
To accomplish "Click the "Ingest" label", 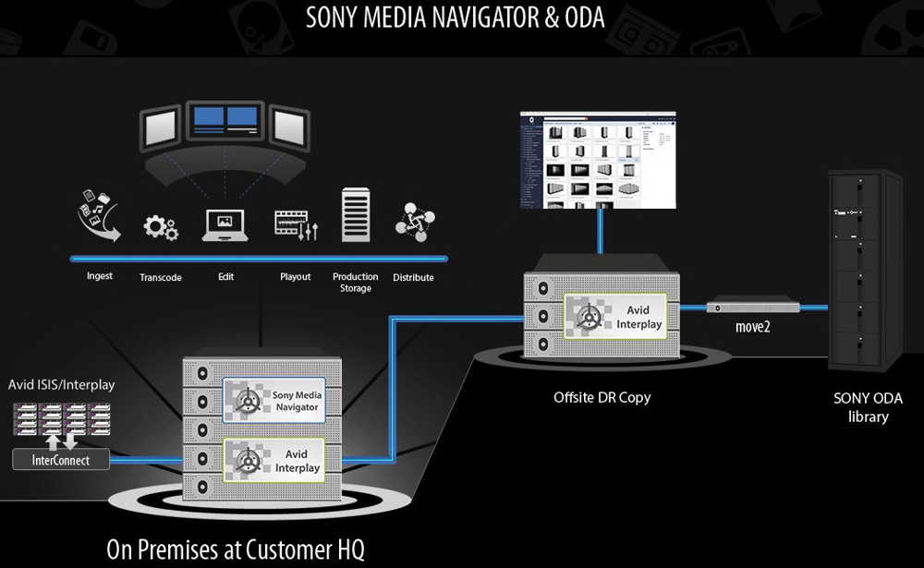I will [100, 276].
